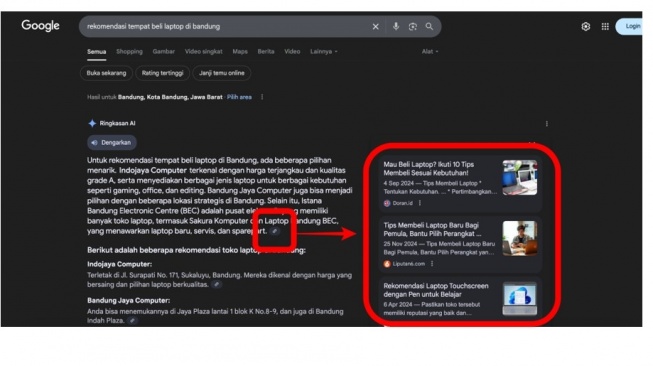Open search by image camera icon
This screenshot has width=653, height=366.
(413, 27)
